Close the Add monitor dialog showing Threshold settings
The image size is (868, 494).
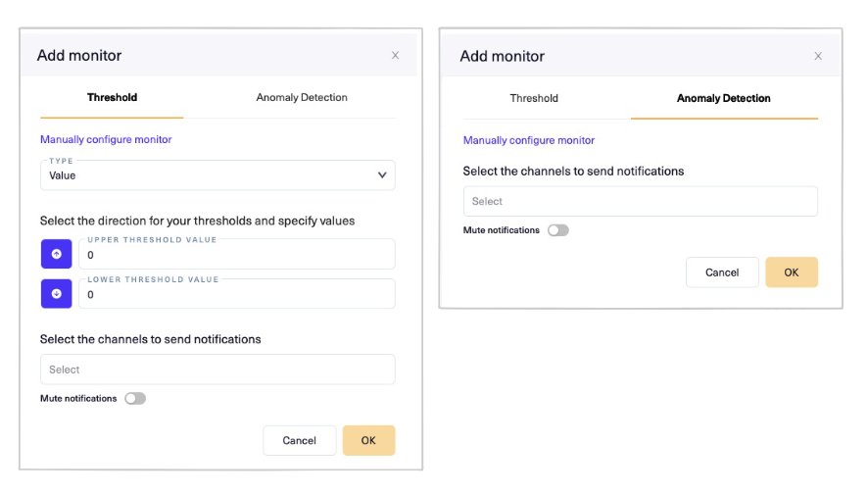(395, 56)
